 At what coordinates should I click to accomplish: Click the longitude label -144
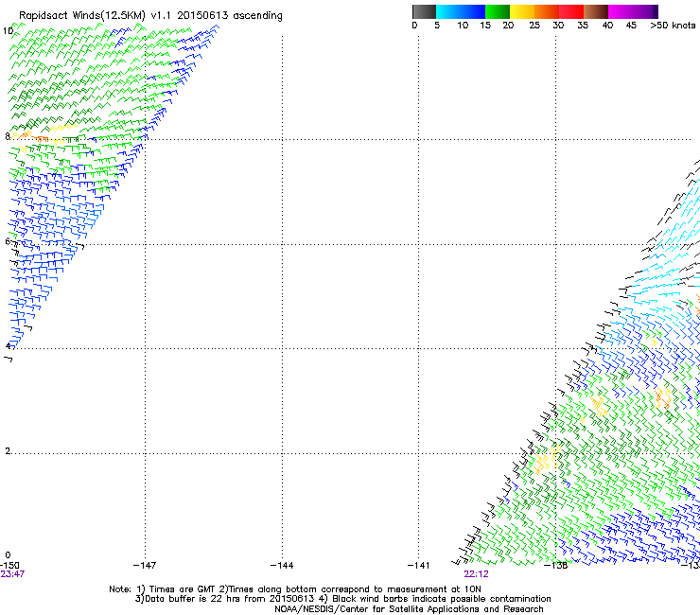[282, 566]
